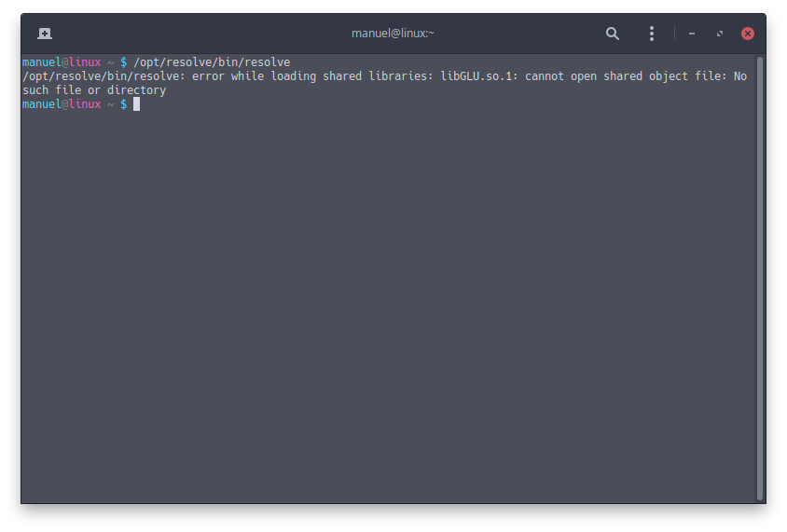Place focus on the blinking cursor block
Viewport: 787px width, 532px height.
point(136,104)
